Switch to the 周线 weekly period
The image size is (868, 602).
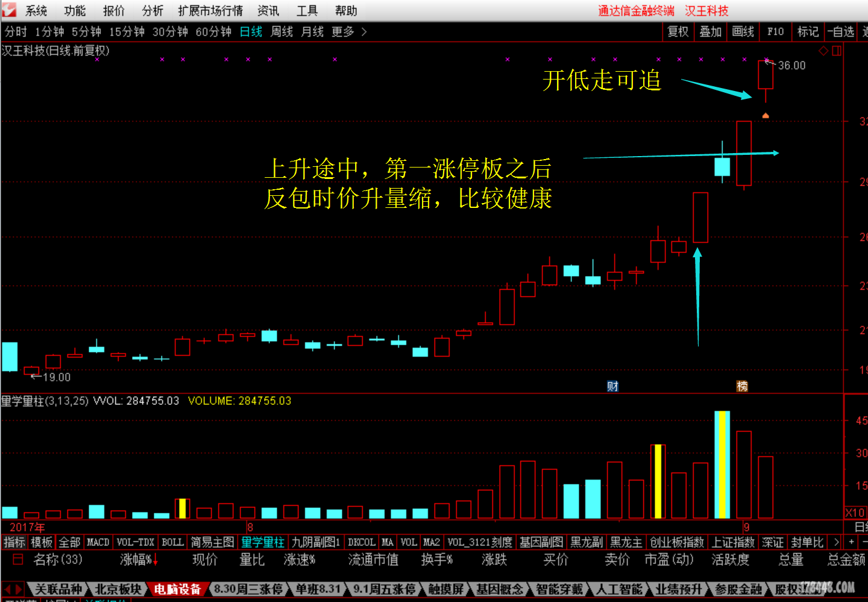(281, 32)
